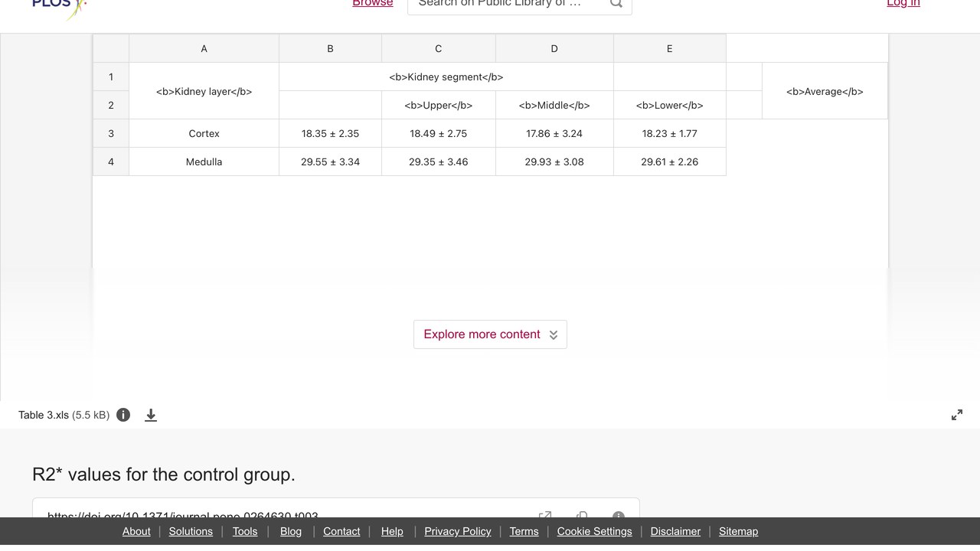Click the Medulla cell
This screenshot has height=551, width=980.
coord(204,161)
